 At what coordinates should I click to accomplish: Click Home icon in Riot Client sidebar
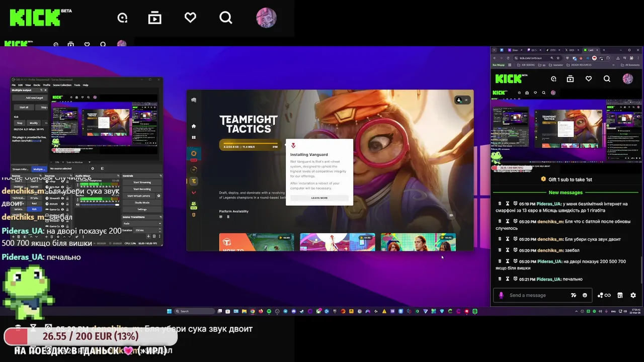[194, 126]
